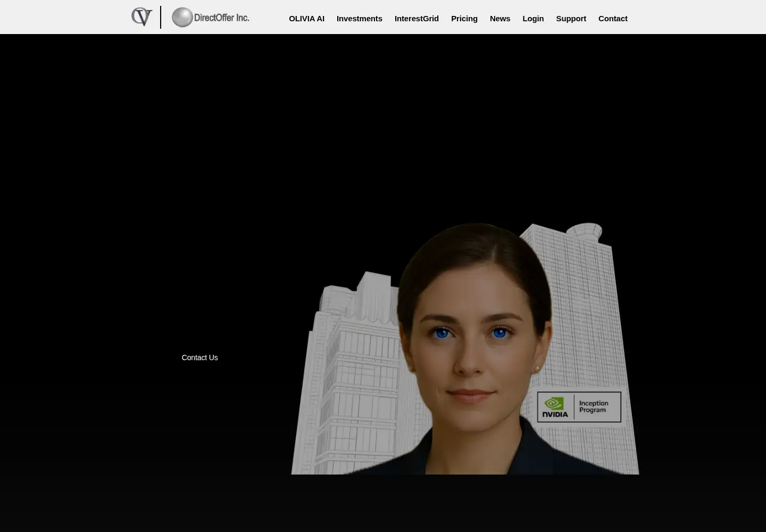Open the Support page
Viewport: 766px width, 532px height.
click(x=571, y=18)
